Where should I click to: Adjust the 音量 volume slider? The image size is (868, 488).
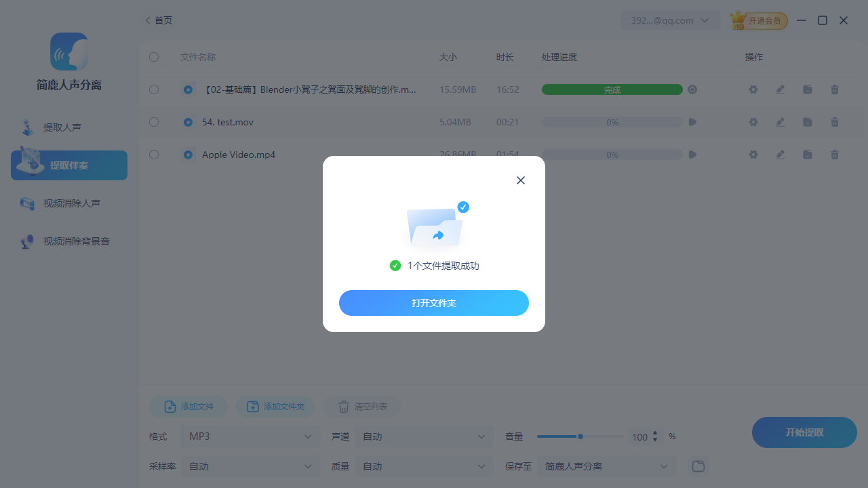[580, 436]
